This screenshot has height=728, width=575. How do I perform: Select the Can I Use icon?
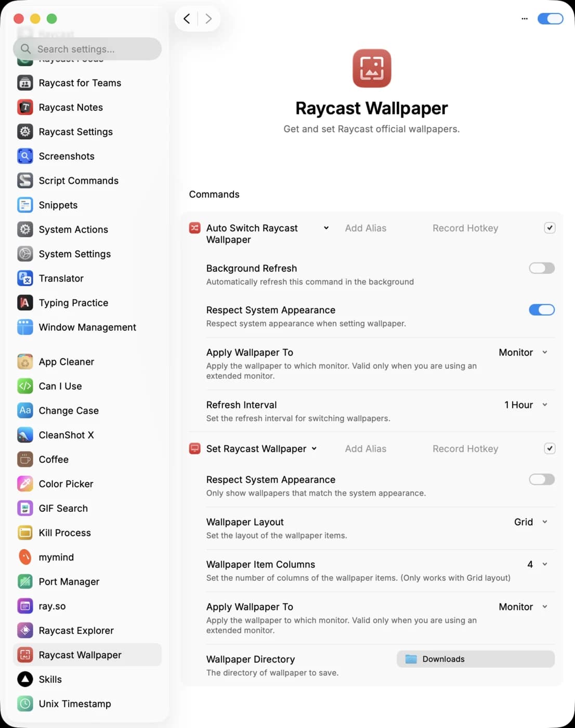coord(25,386)
